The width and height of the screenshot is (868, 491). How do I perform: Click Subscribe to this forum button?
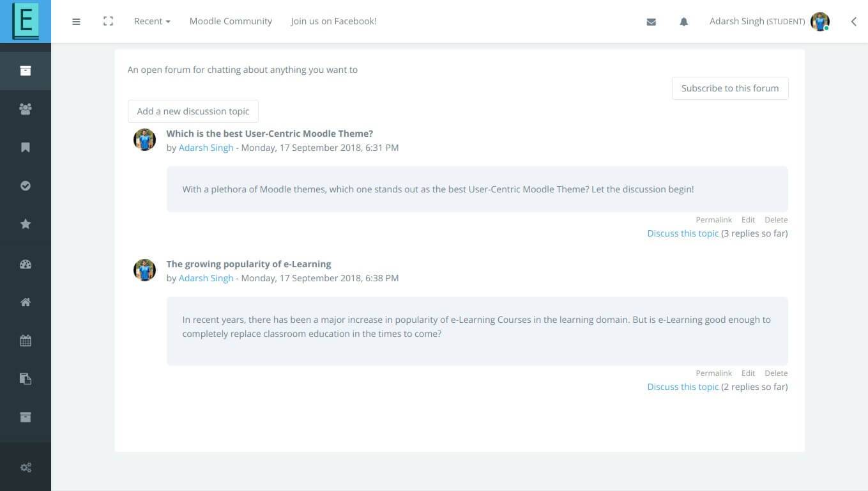[730, 88]
